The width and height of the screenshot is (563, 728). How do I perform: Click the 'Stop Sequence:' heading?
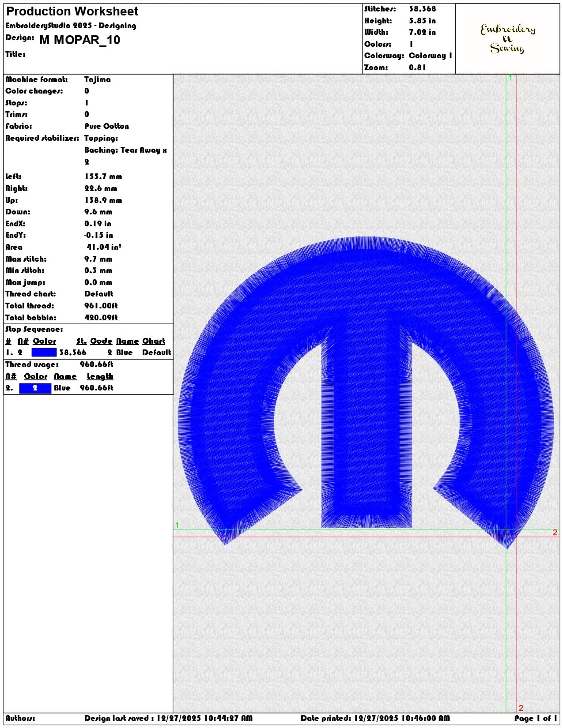pos(34,329)
